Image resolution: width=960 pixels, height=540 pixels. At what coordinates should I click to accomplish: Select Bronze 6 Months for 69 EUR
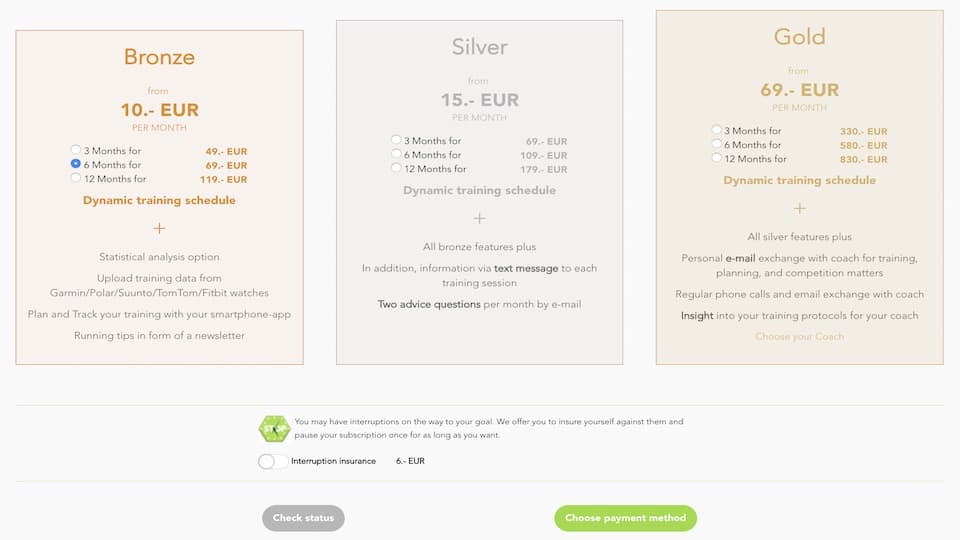[x=76, y=163]
